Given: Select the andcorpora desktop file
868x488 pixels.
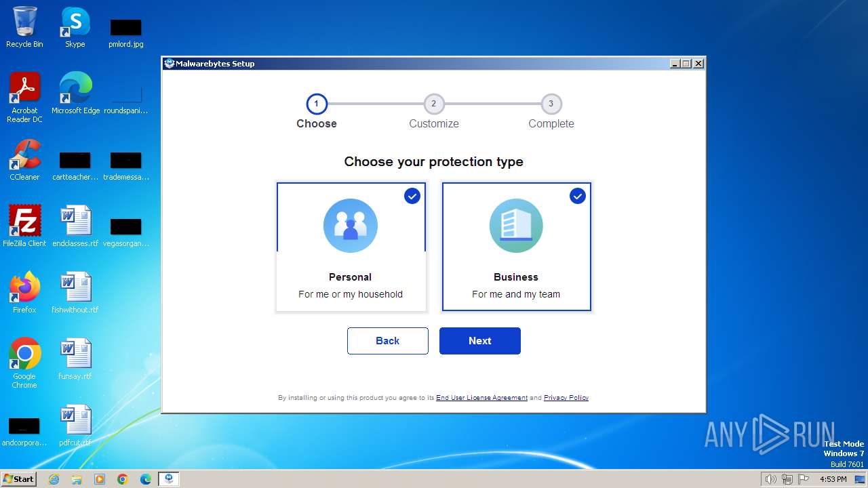Looking at the screenshot, I should coord(24,431).
